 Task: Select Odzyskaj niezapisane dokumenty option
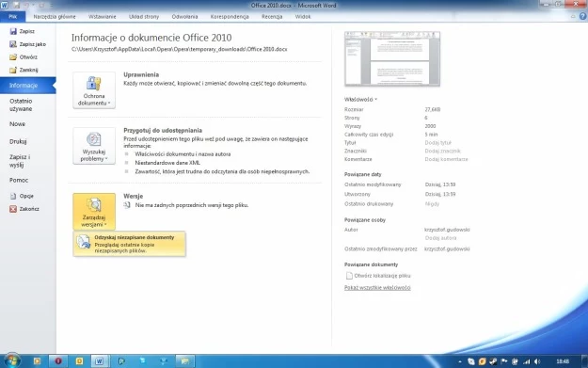(130, 244)
